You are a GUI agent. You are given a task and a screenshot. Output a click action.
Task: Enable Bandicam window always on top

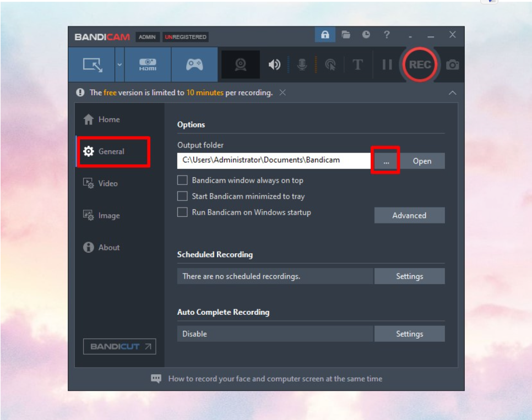[182, 180]
